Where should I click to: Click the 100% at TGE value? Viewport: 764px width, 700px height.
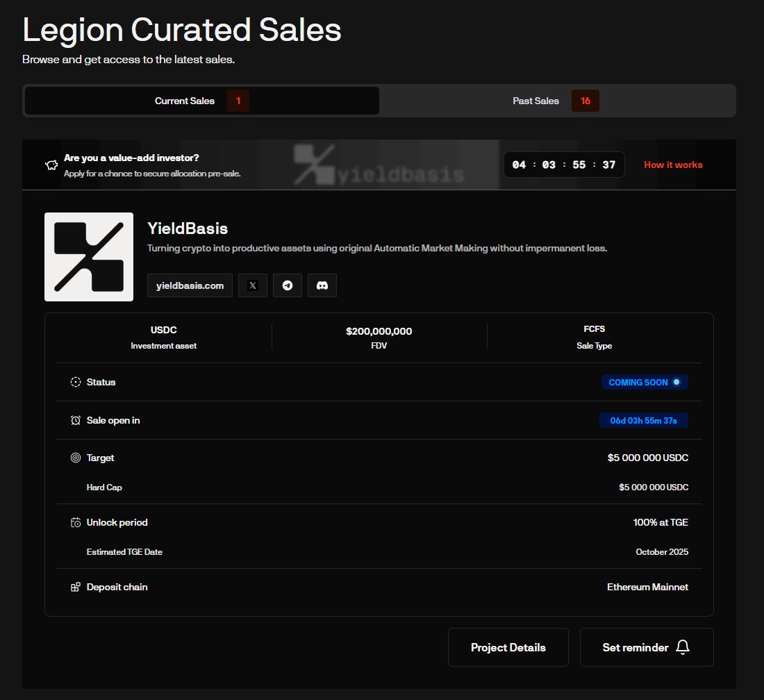(x=661, y=522)
